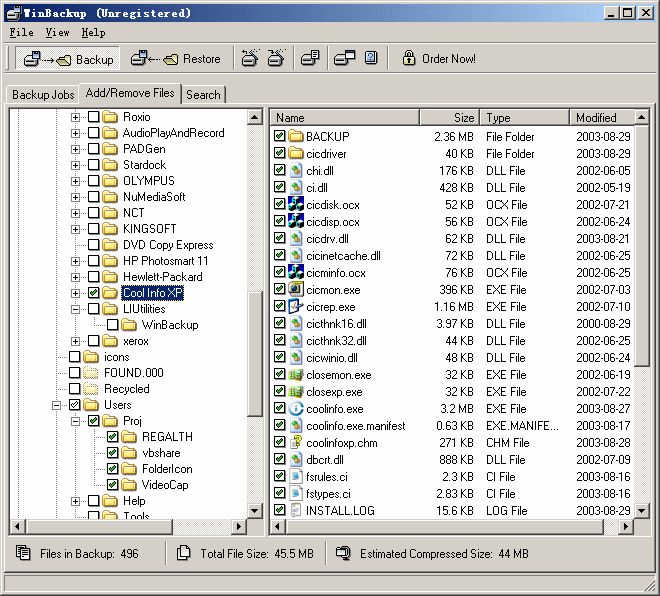Switch to the Search tab
The width and height of the screenshot is (660, 596).
pyautogui.click(x=203, y=95)
